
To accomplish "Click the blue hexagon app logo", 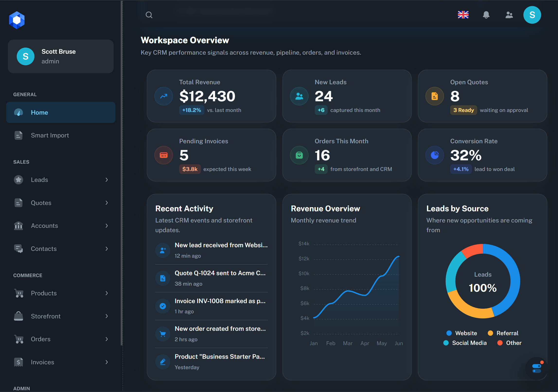I will [17, 20].
